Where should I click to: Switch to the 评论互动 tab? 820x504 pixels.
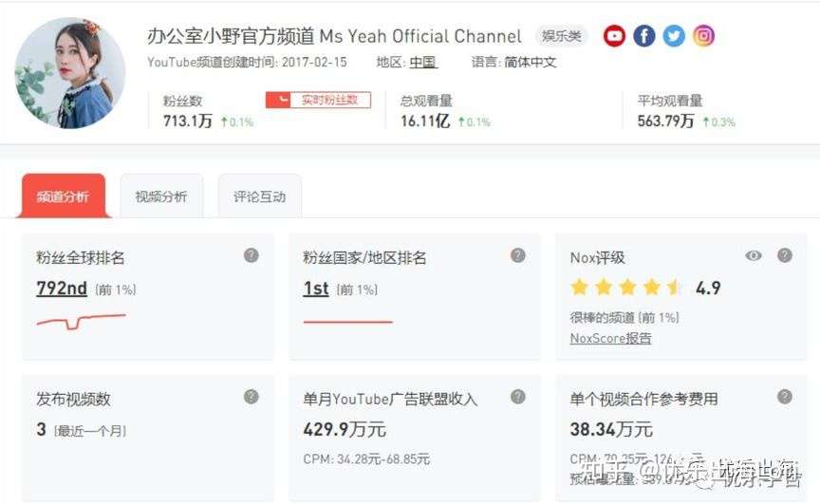point(259,196)
